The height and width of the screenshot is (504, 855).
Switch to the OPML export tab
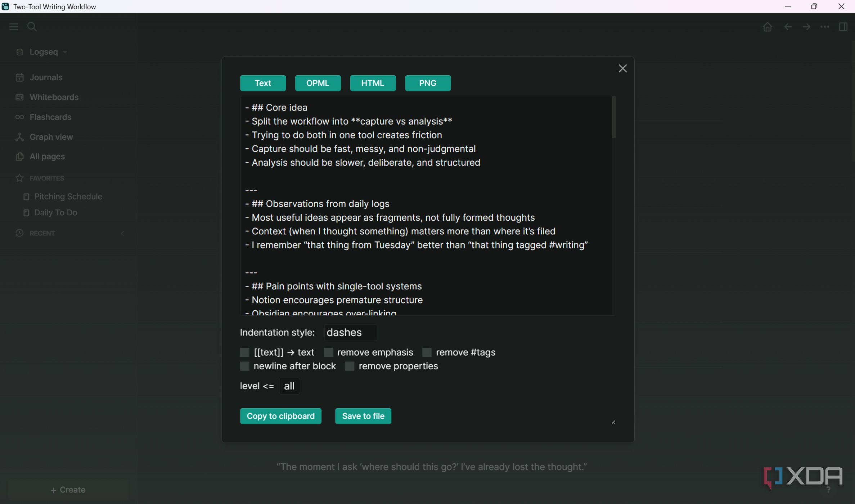click(318, 83)
